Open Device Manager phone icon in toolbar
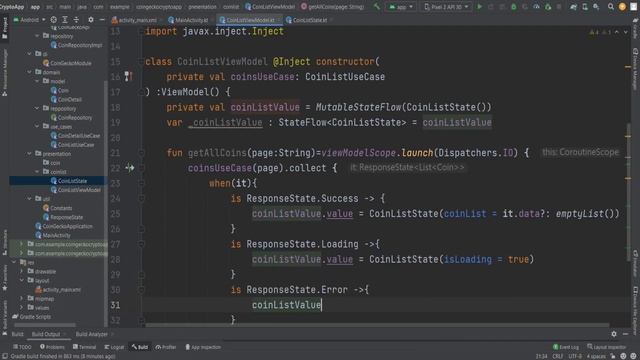 (x=585, y=7)
